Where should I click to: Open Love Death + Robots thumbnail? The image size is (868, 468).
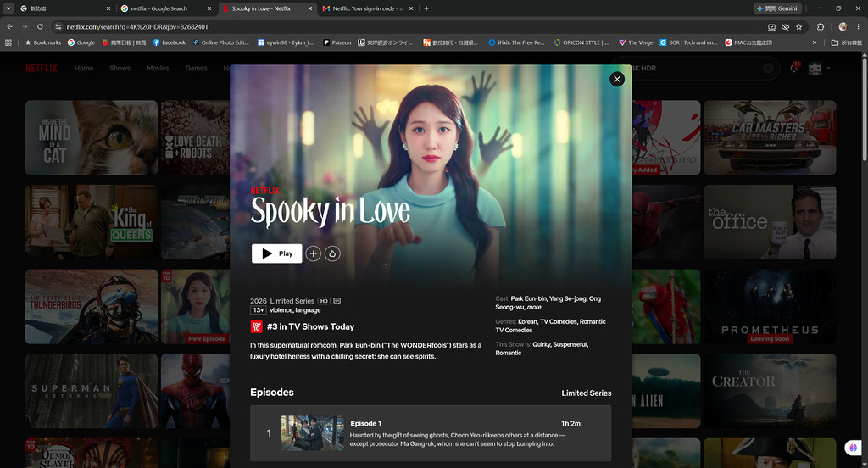point(195,137)
